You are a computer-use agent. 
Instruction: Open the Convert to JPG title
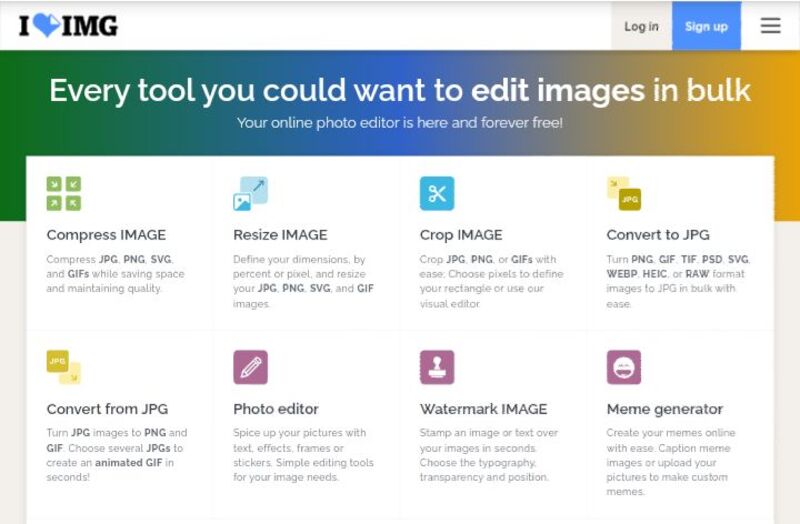[x=658, y=235]
